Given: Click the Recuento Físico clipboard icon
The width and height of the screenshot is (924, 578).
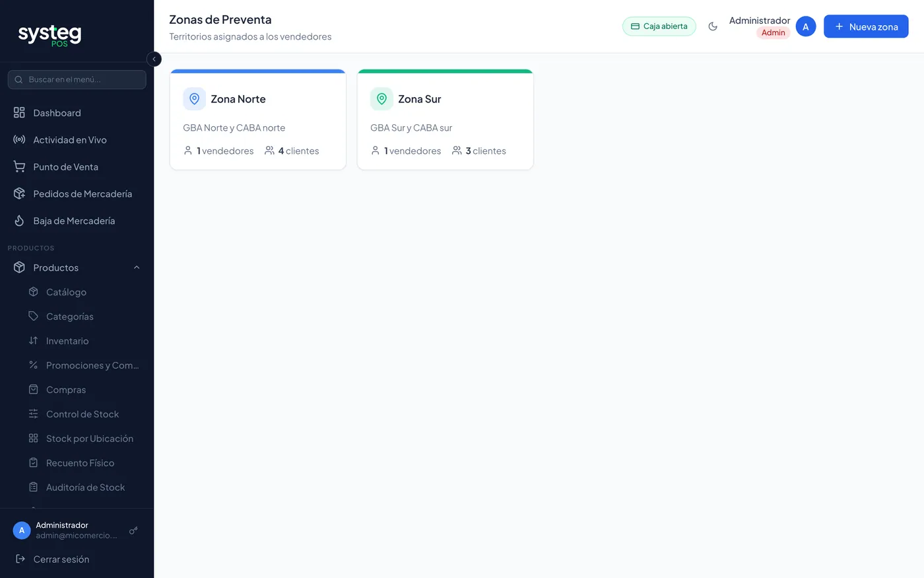Looking at the screenshot, I should [x=34, y=463].
